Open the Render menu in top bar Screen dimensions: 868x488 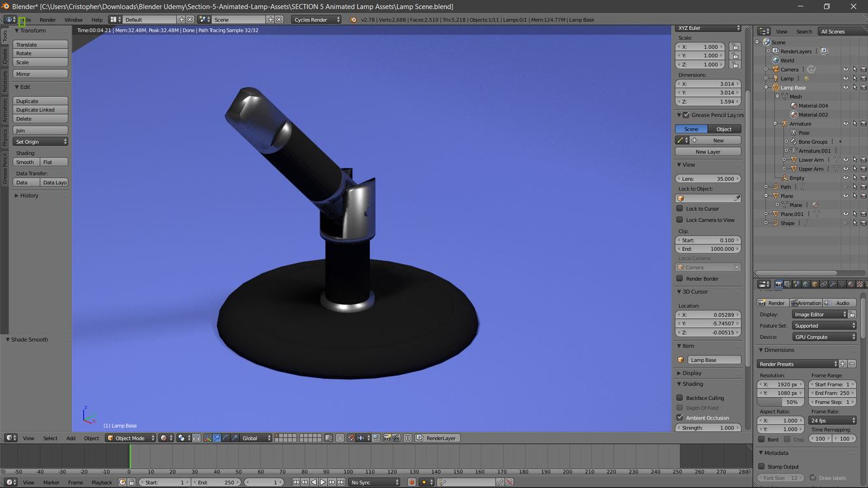[x=48, y=20]
